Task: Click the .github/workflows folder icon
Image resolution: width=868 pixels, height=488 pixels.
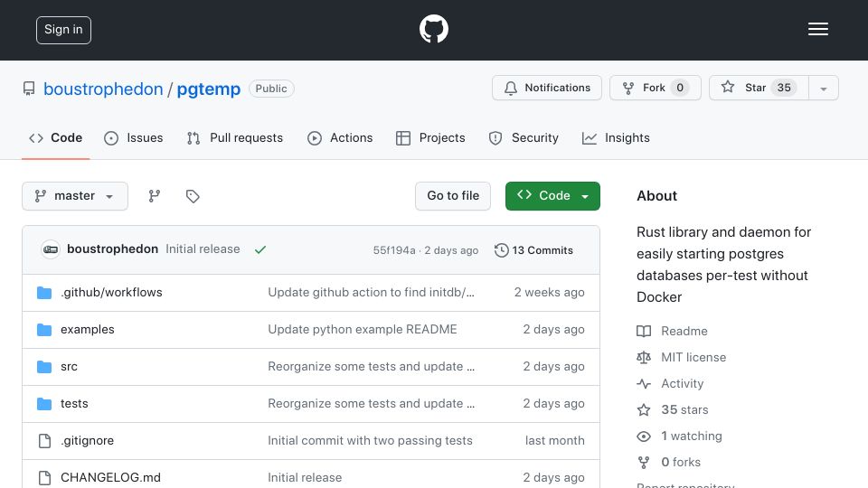Action: point(44,293)
